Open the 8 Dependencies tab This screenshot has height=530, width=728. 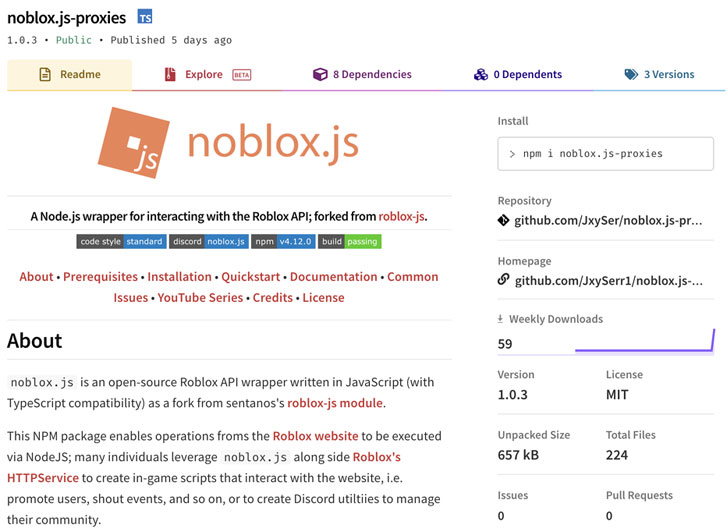click(361, 75)
